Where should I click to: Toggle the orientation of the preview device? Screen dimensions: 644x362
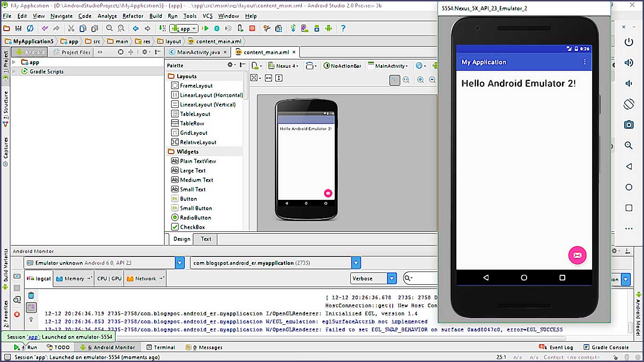coord(310,66)
